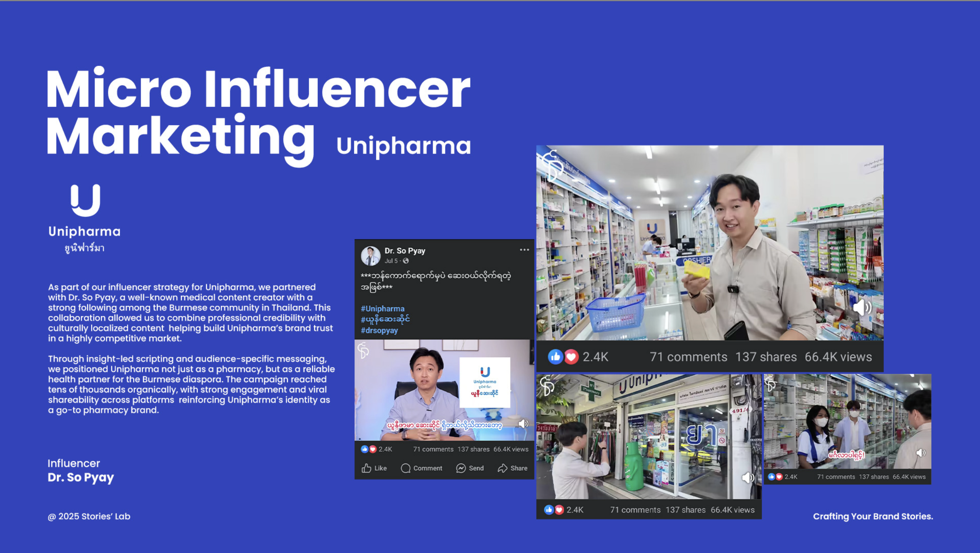Click the globe public-visibility icon
Screen dimensions: 980x553
tap(406, 261)
